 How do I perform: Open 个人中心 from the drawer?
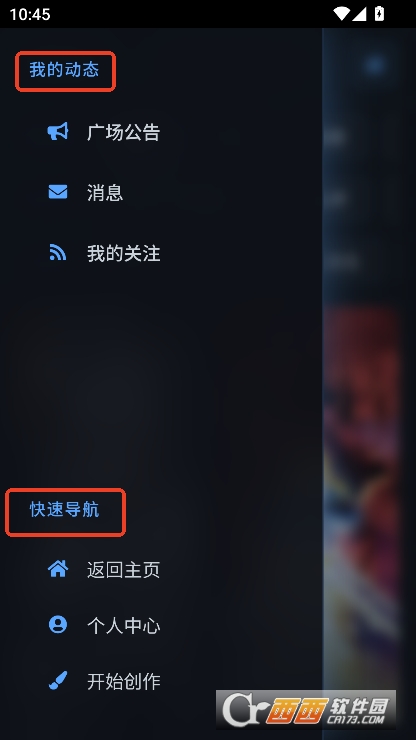point(161,625)
